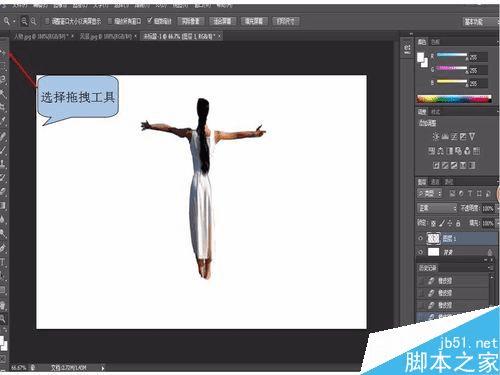Select the Crop tool in the toolbox

tap(3, 106)
